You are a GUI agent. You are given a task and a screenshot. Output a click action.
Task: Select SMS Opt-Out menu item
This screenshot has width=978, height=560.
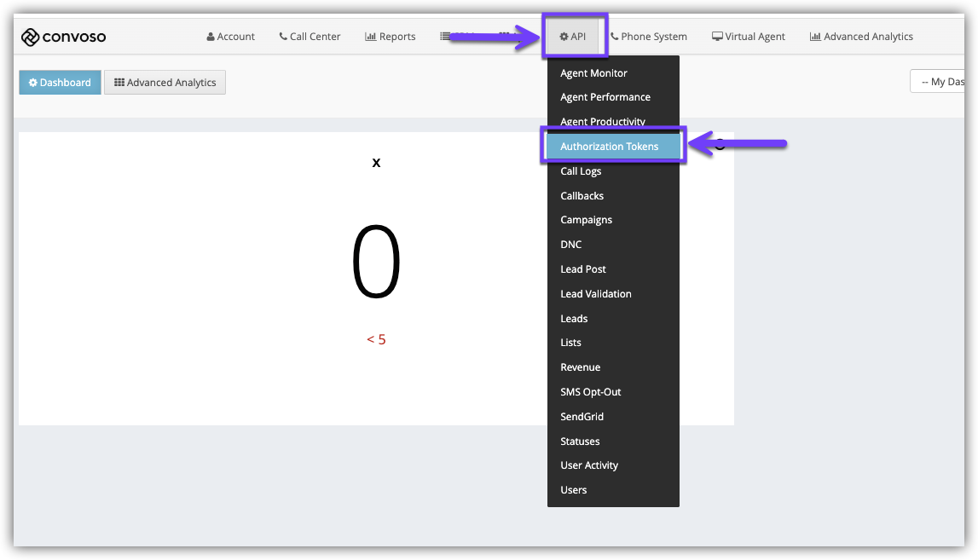pyautogui.click(x=591, y=392)
